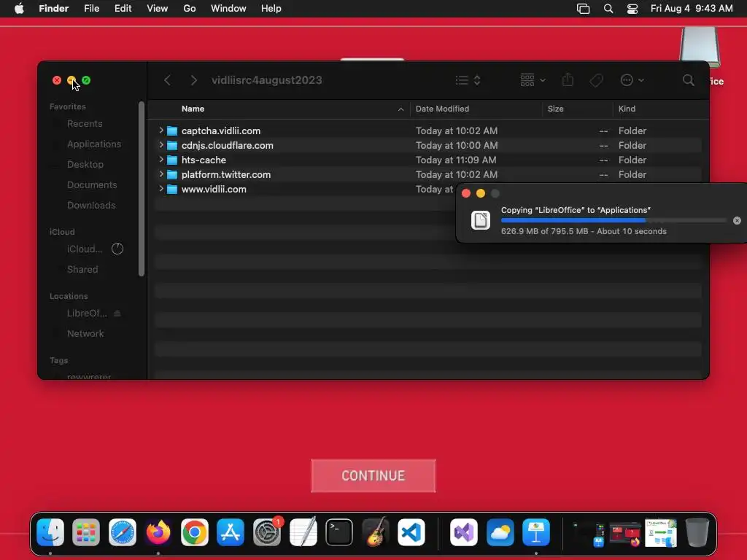Open Finder from the Dock
This screenshot has width=747, height=560.
click(x=50, y=532)
